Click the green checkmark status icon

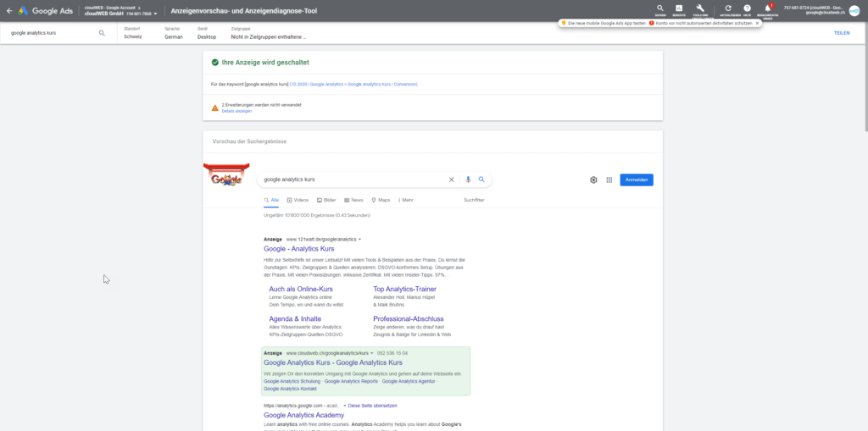(214, 63)
